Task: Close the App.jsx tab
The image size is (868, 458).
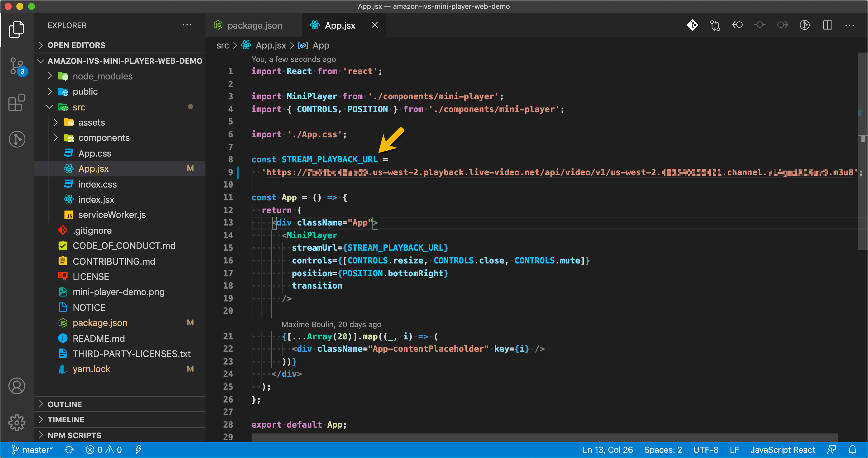Action: 374,25
